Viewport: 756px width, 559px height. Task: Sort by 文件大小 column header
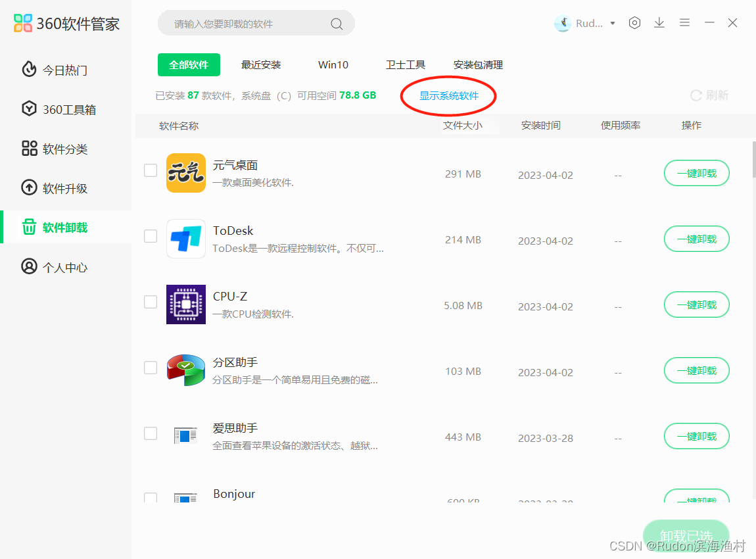[462, 126]
